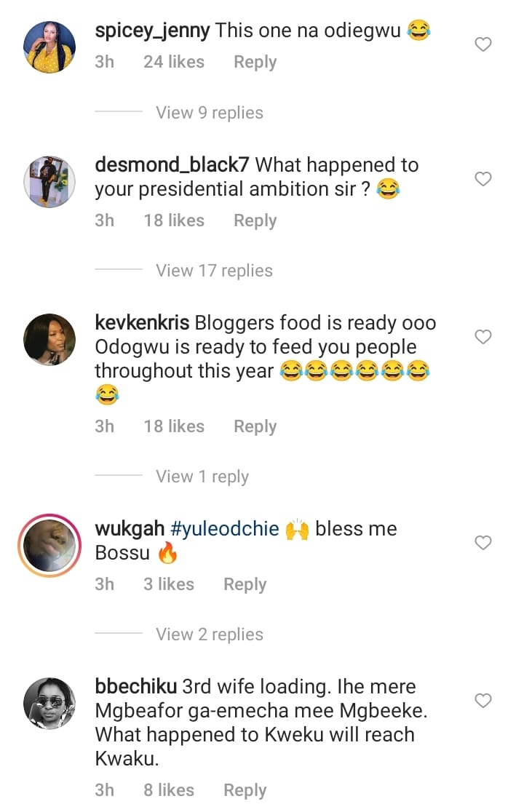Tap the heart beside bbechiku's comment

point(483,701)
